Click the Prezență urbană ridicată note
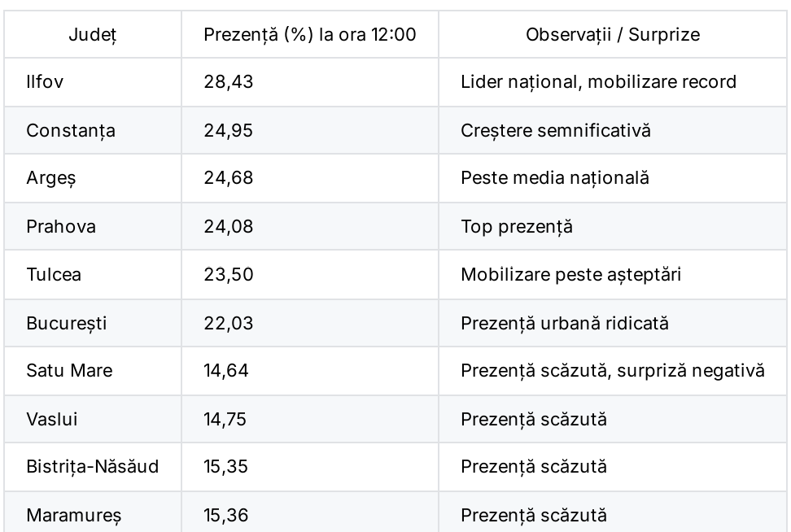The height and width of the screenshot is (532, 791). pos(565,323)
